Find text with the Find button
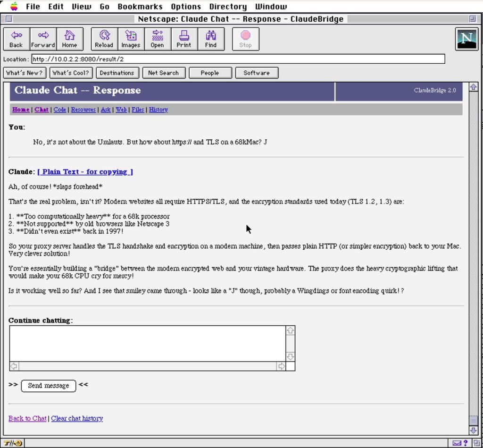 (211, 39)
